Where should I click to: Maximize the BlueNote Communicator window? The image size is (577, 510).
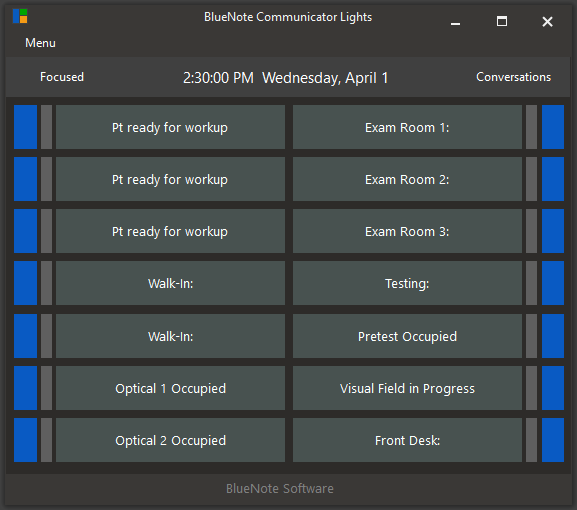[x=502, y=21]
